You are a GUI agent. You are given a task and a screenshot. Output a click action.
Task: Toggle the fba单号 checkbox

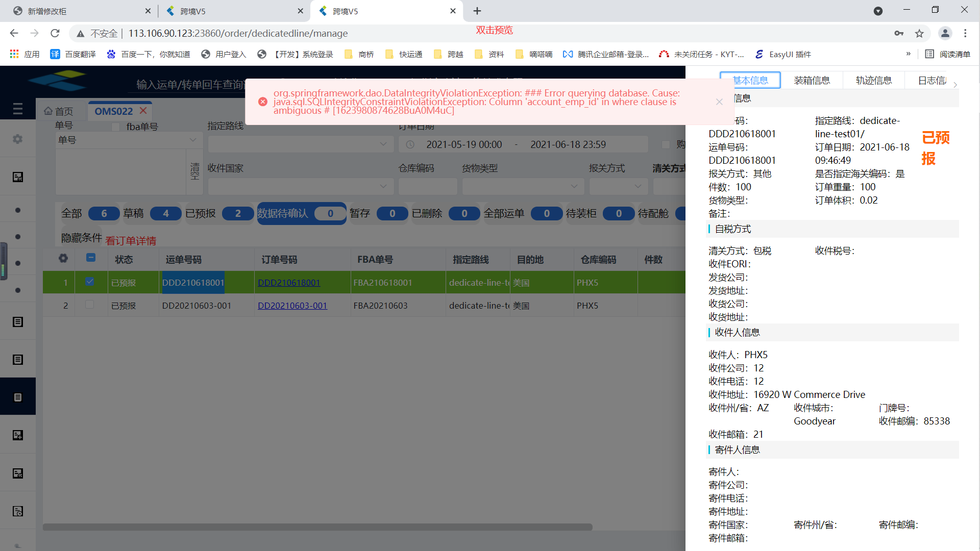pos(116,127)
